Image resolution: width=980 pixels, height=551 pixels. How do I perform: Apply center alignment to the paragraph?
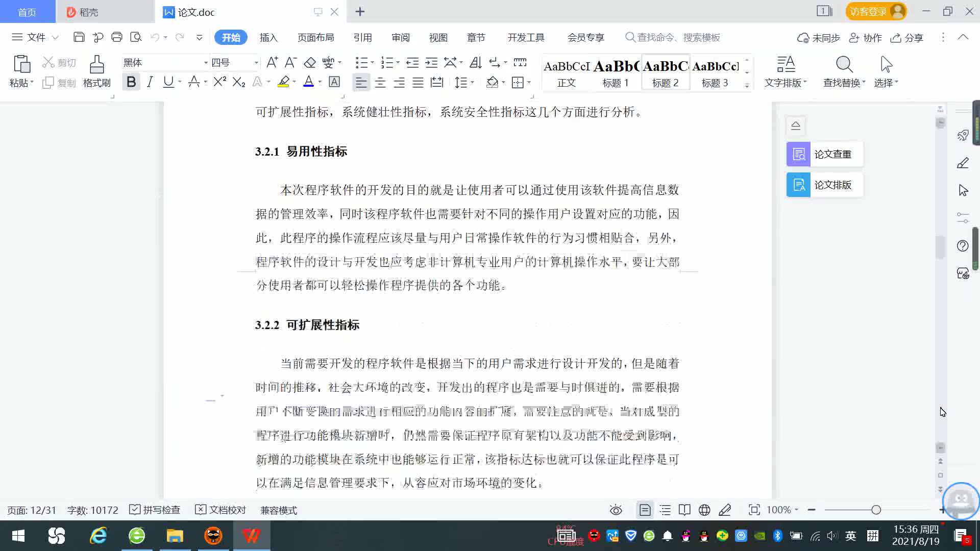coord(380,82)
